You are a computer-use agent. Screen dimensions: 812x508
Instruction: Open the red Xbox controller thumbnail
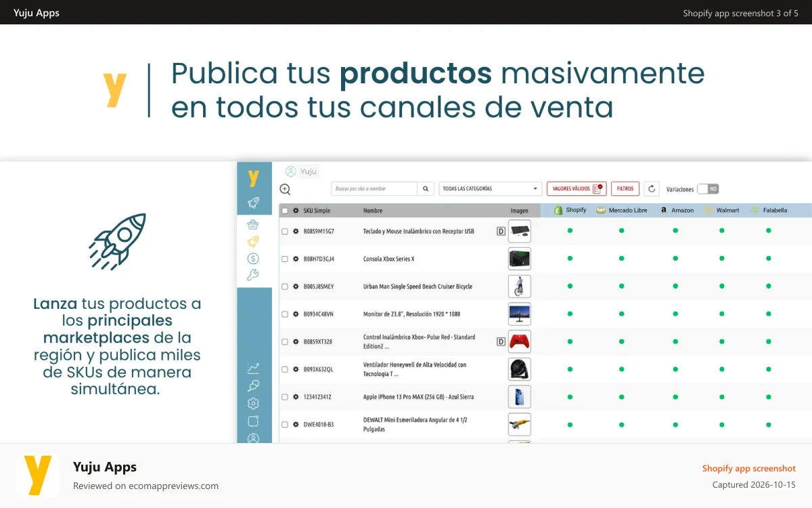tap(520, 341)
